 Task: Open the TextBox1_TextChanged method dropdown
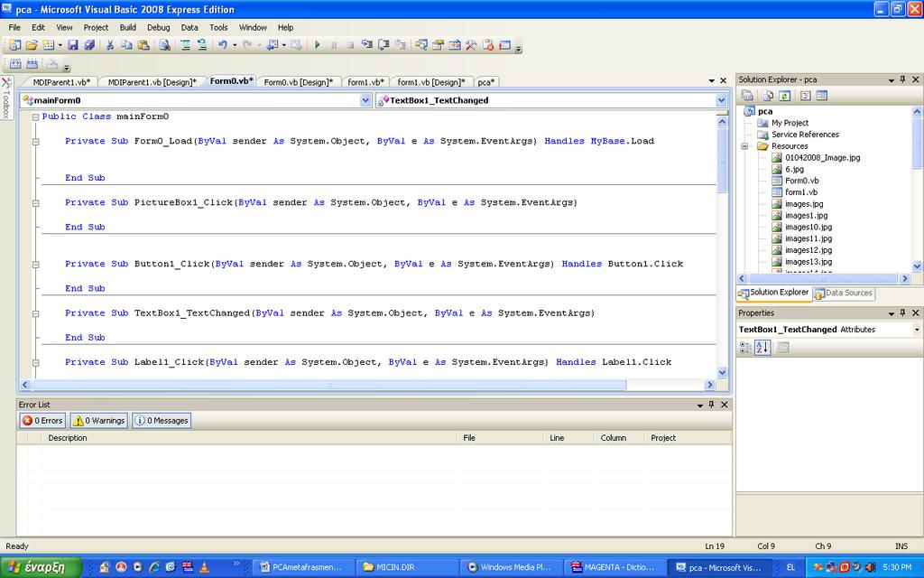pos(721,101)
